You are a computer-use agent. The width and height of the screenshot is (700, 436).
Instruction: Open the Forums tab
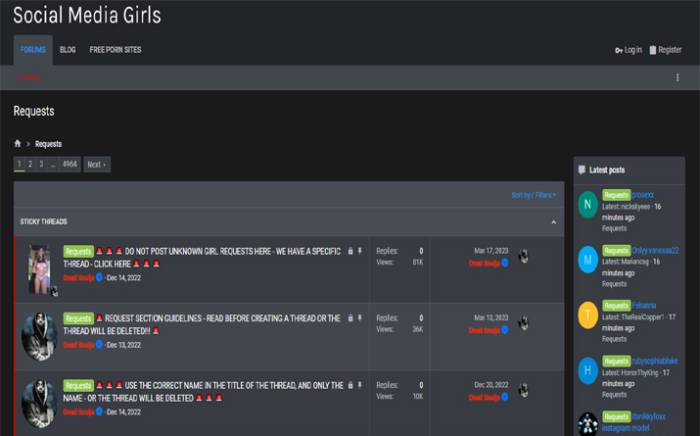[x=33, y=50]
